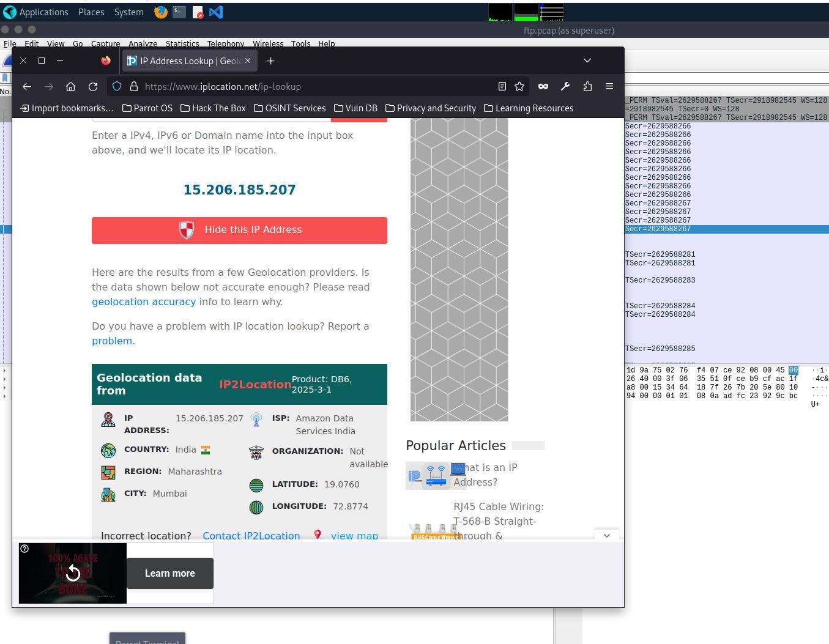Select Wireshark row TSecr=2629588283

click(x=727, y=280)
